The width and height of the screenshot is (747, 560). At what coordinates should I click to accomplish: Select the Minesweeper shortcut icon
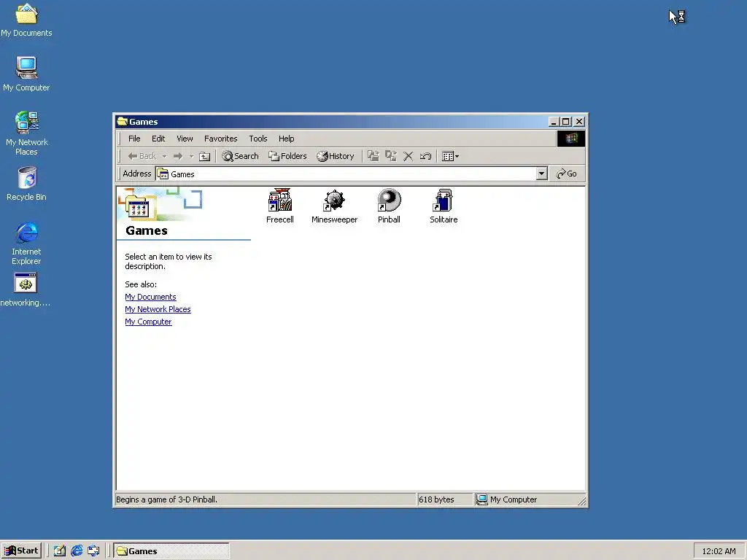(x=334, y=206)
